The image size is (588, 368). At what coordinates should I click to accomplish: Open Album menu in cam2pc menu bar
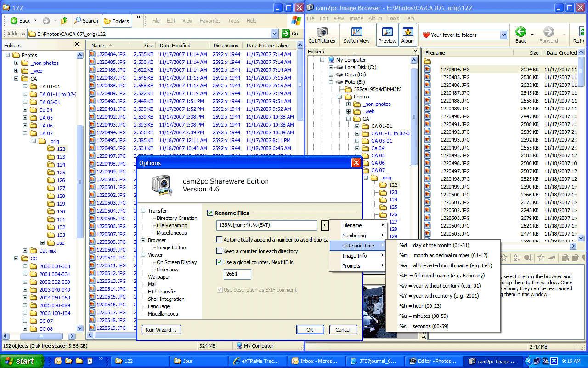coord(375,18)
